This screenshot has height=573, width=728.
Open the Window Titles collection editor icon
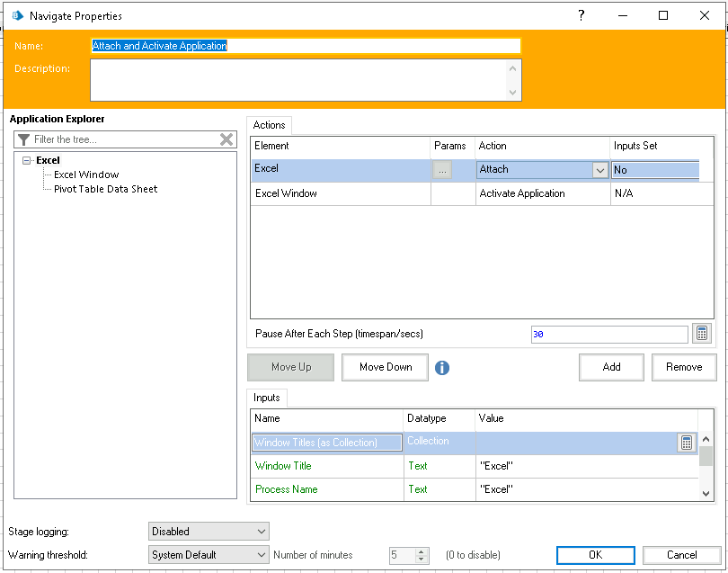click(x=687, y=442)
